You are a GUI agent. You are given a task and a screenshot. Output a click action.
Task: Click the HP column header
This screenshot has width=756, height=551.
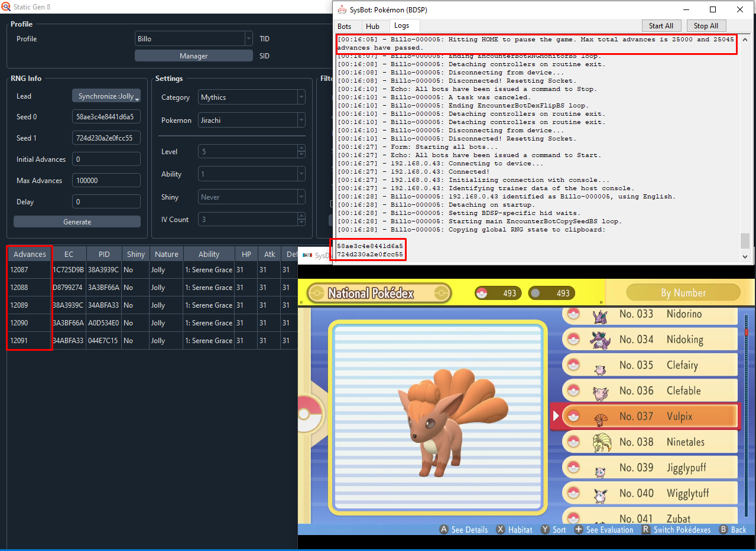(x=246, y=254)
